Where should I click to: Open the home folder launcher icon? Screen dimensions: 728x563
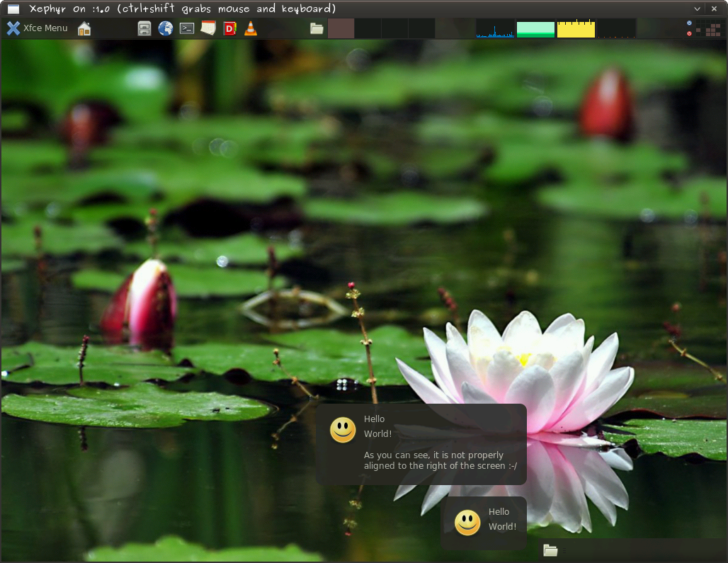click(x=84, y=28)
